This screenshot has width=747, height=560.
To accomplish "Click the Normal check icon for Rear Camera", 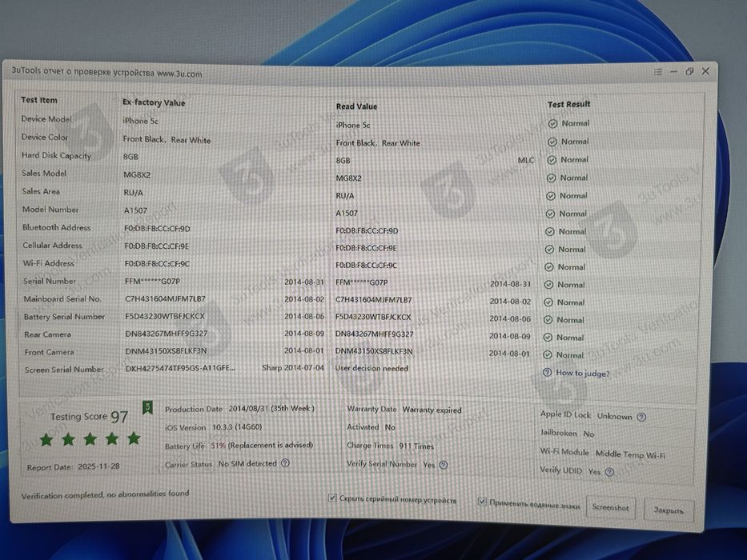I will tap(548, 337).
